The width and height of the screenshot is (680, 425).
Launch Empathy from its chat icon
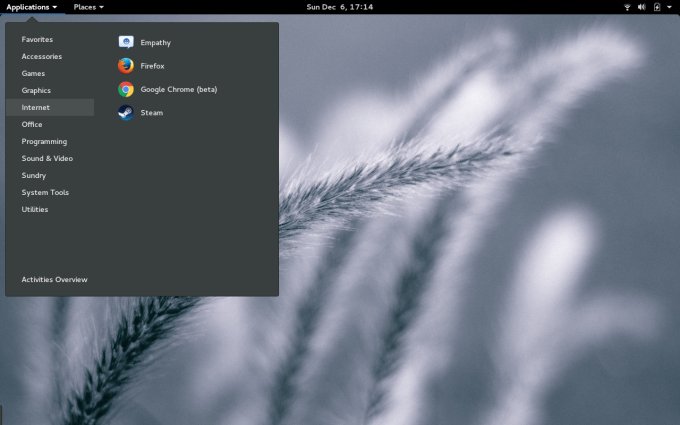point(126,42)
